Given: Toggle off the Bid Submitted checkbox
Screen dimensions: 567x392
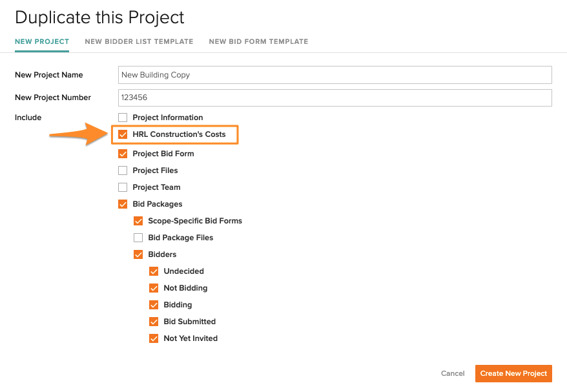Looking at the screenshot, I should click(154, 322).
